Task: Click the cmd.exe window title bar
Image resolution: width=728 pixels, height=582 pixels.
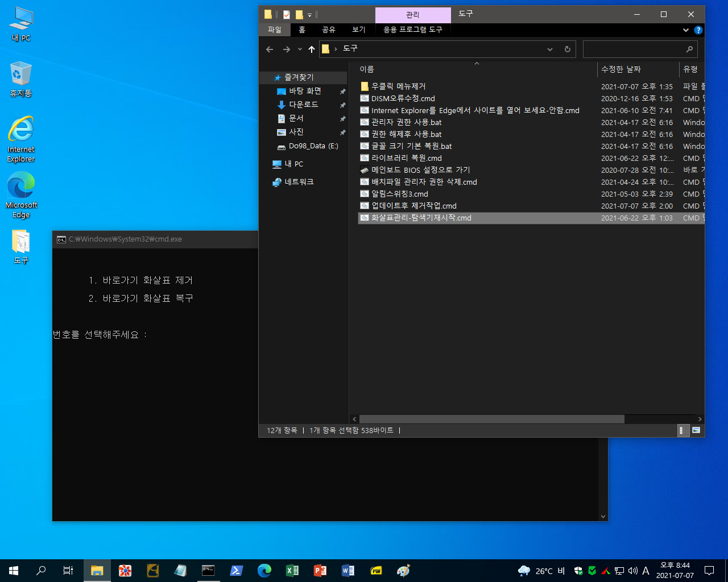Action: tap(155, 239)
